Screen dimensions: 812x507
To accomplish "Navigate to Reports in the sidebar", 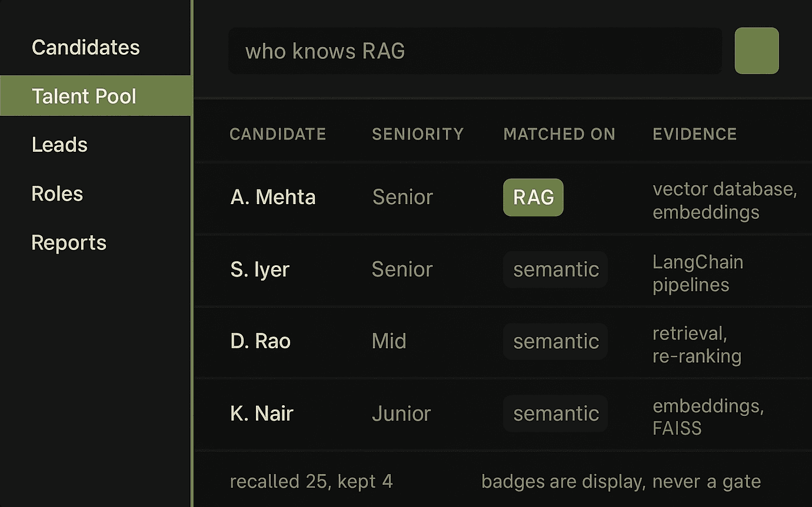I will pyautogui.click(x=69, y=242).
